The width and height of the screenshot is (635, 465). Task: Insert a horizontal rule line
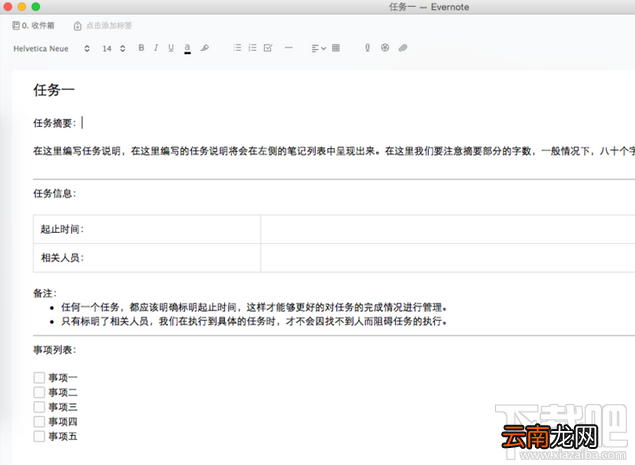click(288, 48)
